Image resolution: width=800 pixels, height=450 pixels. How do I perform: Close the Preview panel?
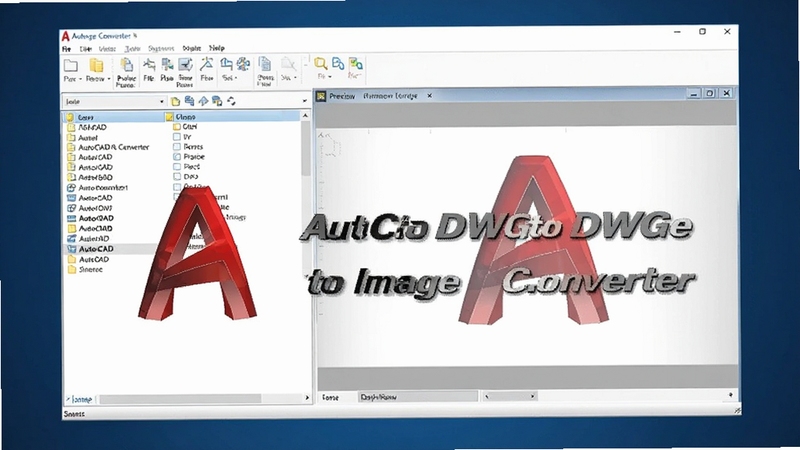click(727, 93)
